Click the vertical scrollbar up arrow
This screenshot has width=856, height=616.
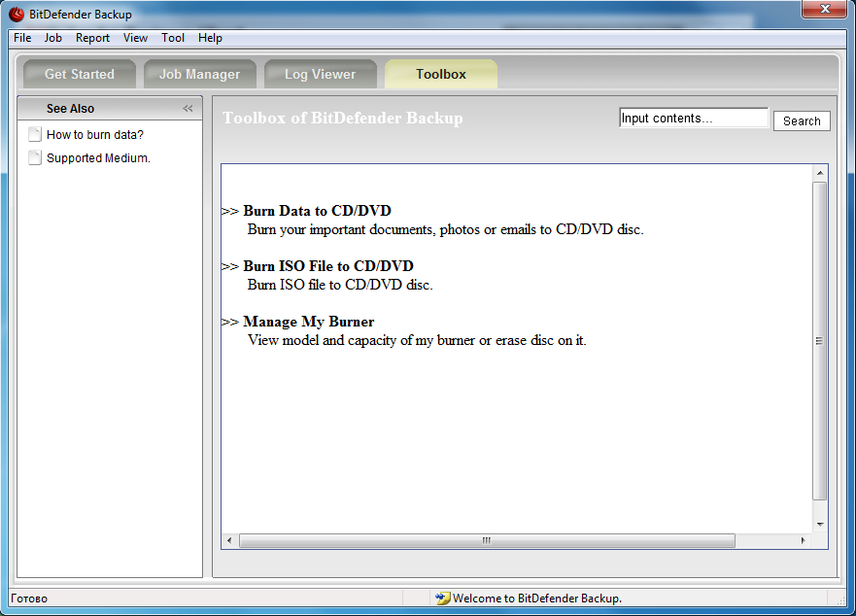[x=819, y=173]
